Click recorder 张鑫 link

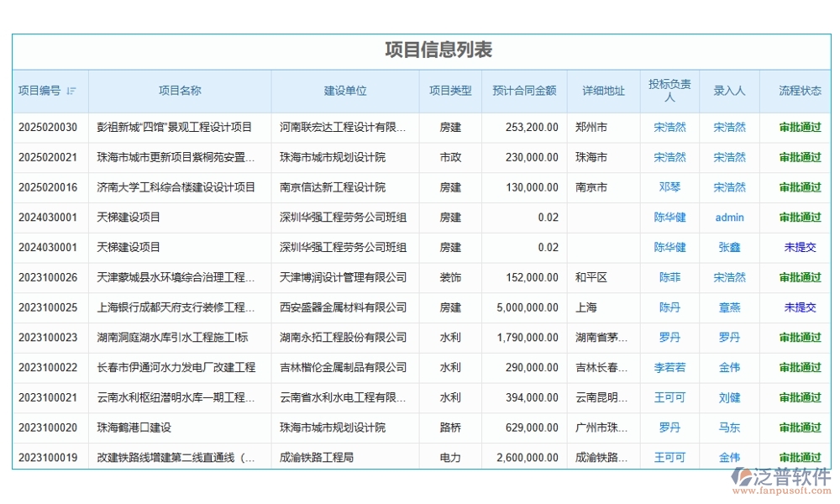(728, 247)
